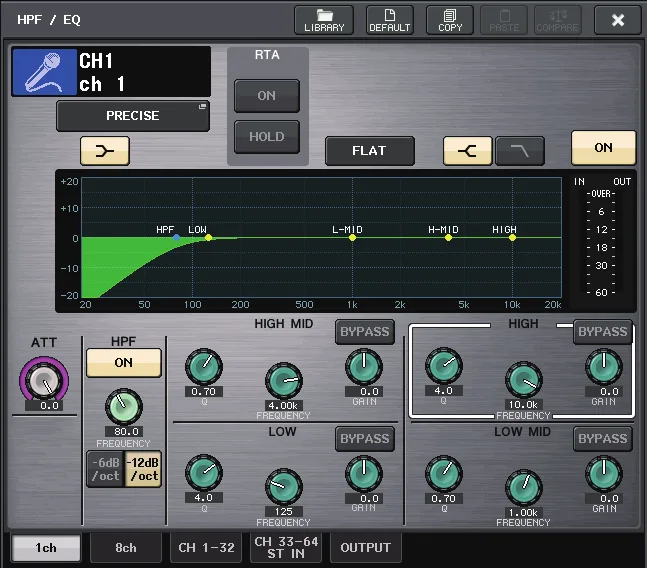Click the CH1 channel name display

pyautogui.click(x=144, y=72)
